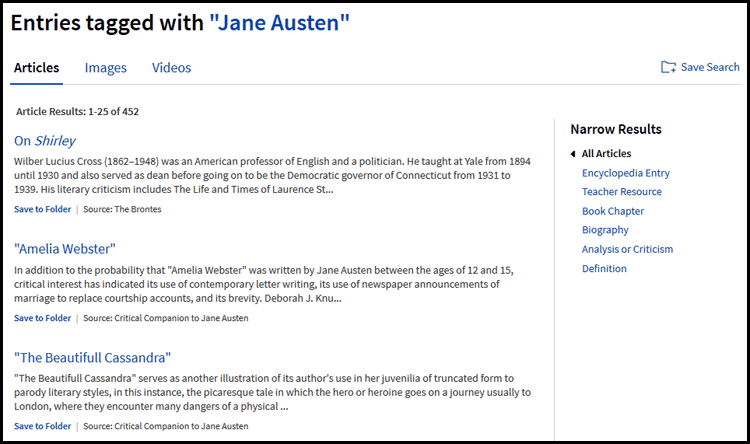Narrow to Analysis or Criticism
Image resolution: width=750 pixels, height=444 pixels.
(627, 249)
